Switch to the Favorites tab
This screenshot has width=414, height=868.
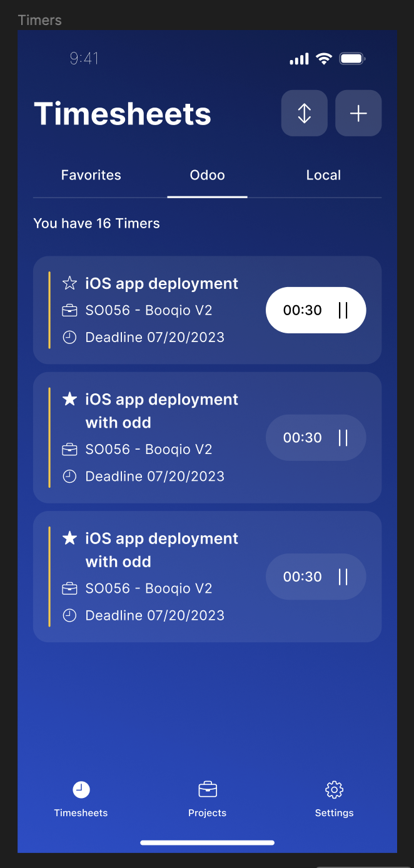[x=91, y=175]
